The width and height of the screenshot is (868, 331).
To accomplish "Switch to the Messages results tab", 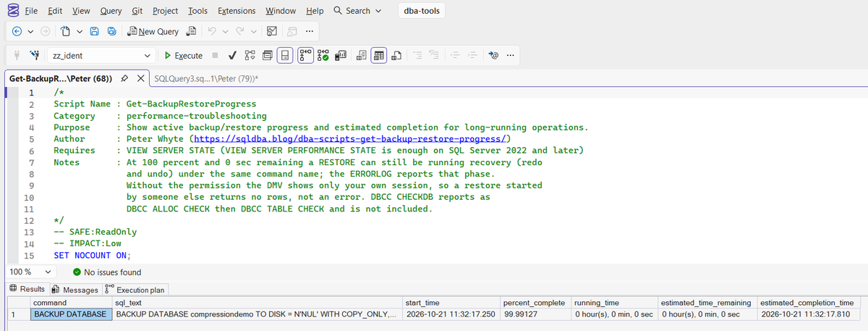I will pos(76,290).
